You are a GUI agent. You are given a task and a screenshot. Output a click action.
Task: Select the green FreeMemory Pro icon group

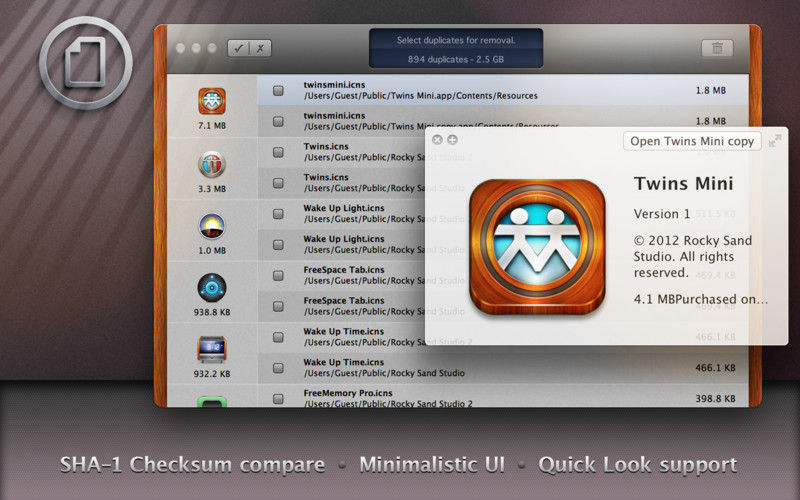[x=212, y=403]
